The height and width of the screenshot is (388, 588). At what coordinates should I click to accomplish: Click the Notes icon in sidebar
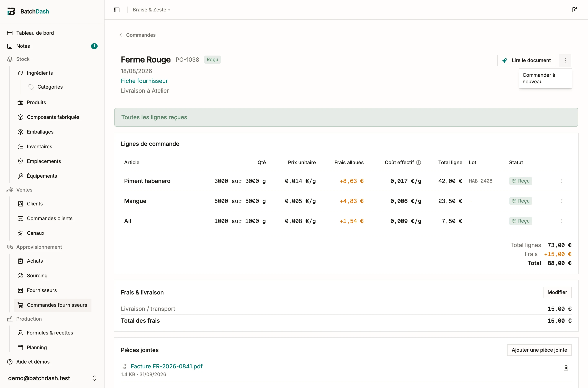point(10,46)
